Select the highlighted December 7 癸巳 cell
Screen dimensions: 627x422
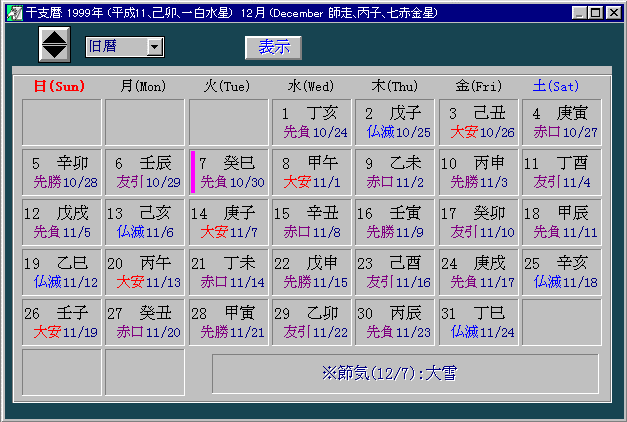pos(228,172)
